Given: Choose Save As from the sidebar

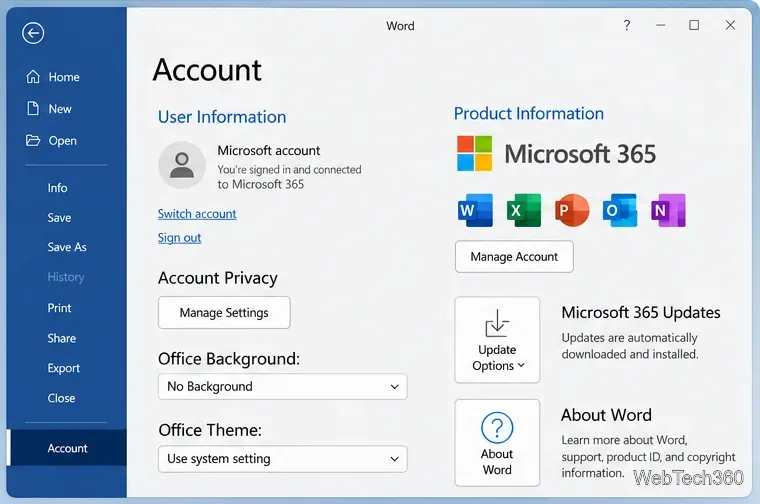Looking at the screenshot, I should click(x=67, y=247).
